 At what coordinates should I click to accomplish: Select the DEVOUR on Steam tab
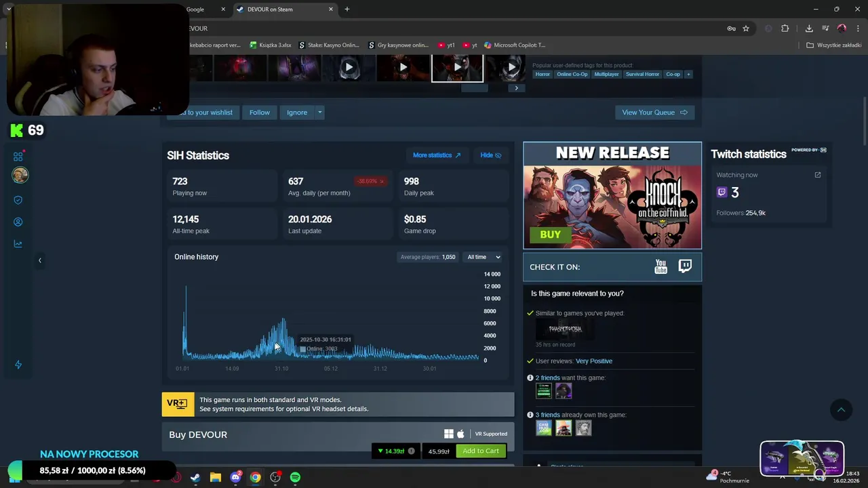[x=284, y=9]
